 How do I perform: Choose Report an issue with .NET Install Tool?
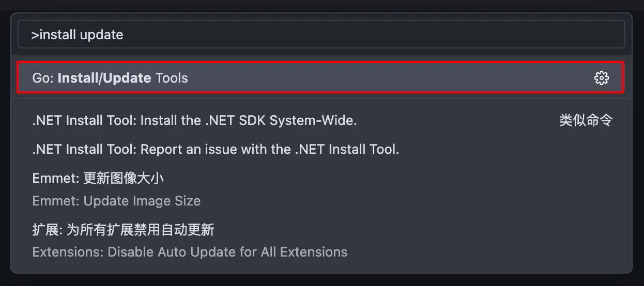[216, 150]
